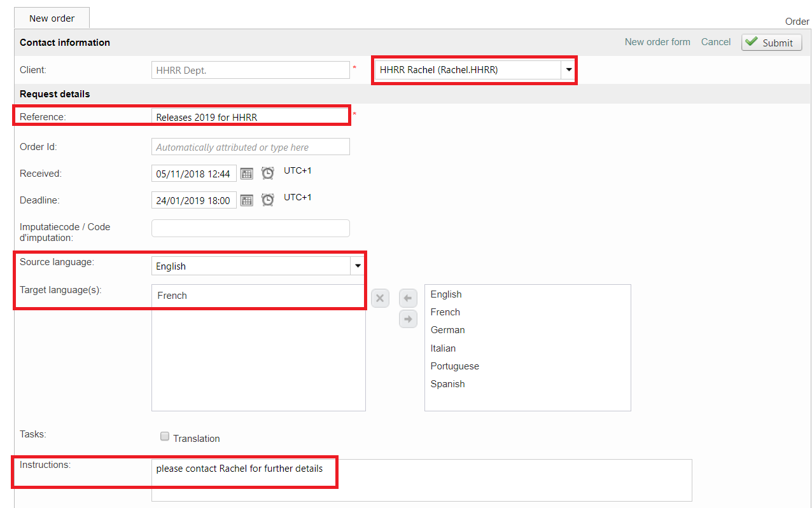Viewport: 812px width, 508px height.
Task: Select Portuguese in available languages list
Action: pyautogui.click(x=455, y=366)
